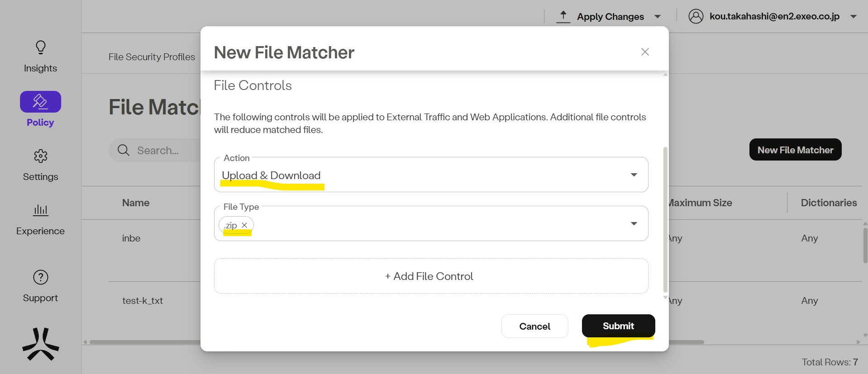Cancel the New File Matcher dialog
This screenshot has width=868, height=374.
point(534,327)
